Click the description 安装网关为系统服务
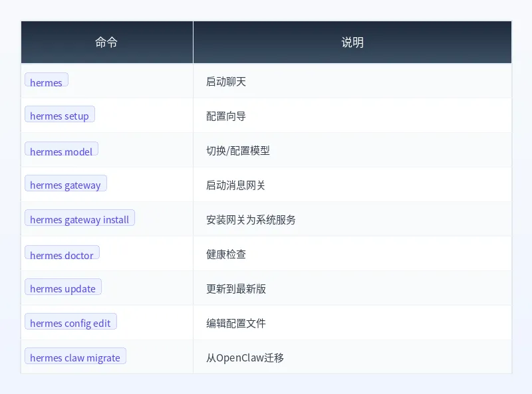 point(251,220)
